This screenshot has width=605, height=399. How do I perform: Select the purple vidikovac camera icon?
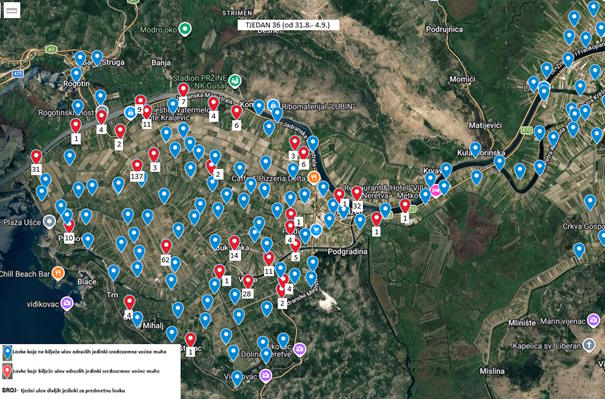point(67,303)
